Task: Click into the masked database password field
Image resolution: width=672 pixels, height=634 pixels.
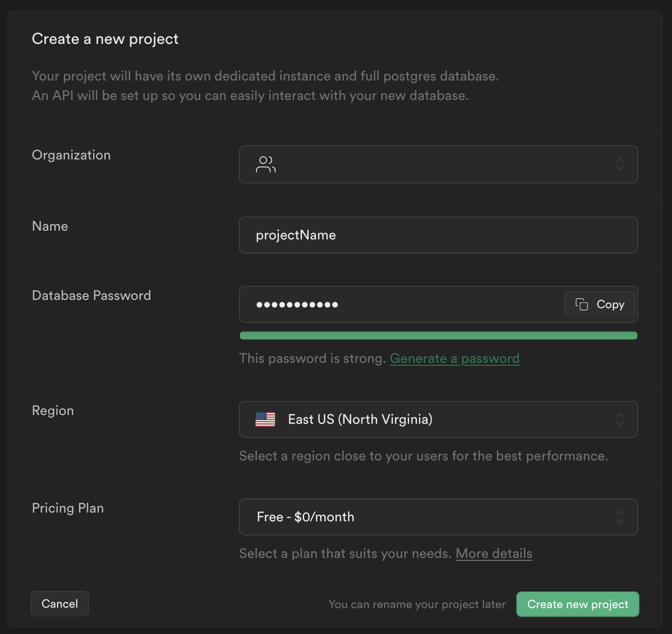Action: pyautogui.click(x=400, y=305)
